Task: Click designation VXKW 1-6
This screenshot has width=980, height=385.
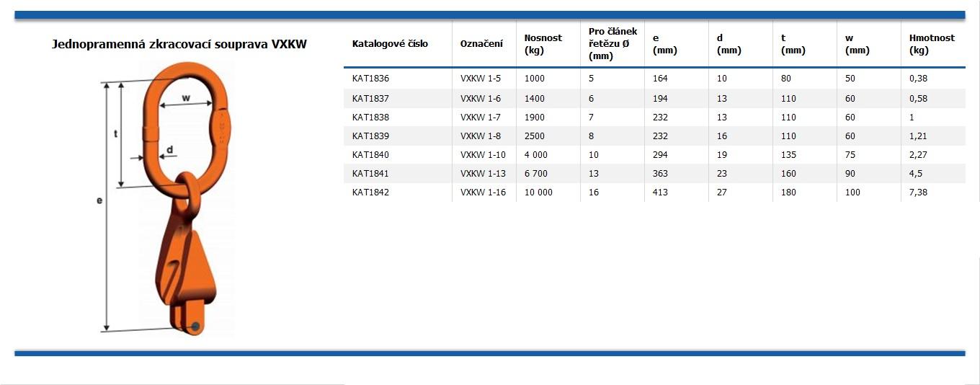Action: (x=481, y=98)
